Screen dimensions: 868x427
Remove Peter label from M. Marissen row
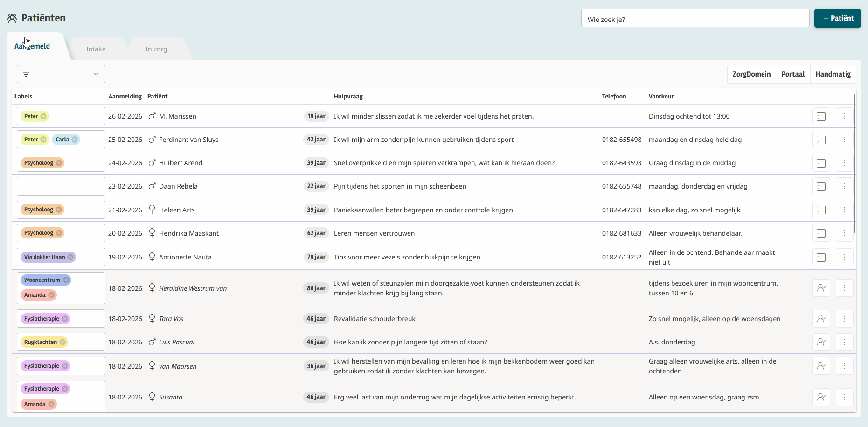[x=43, y=116]
